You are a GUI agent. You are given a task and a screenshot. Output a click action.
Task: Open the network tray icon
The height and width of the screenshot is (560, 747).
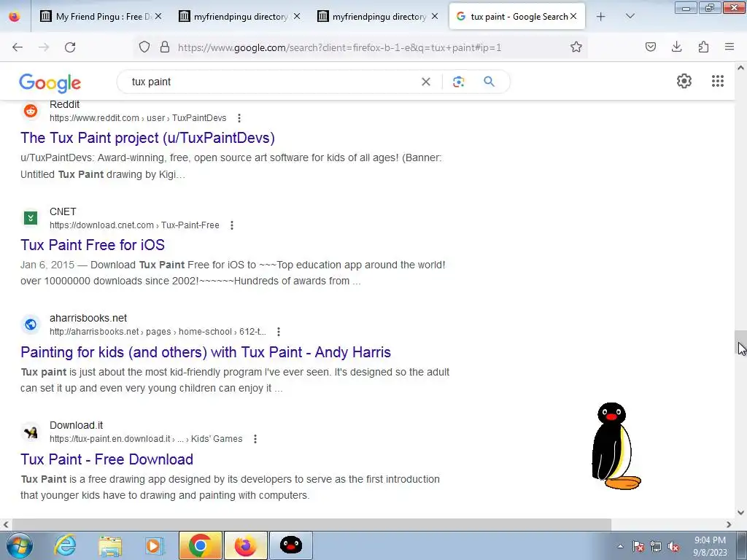(656, 547)
